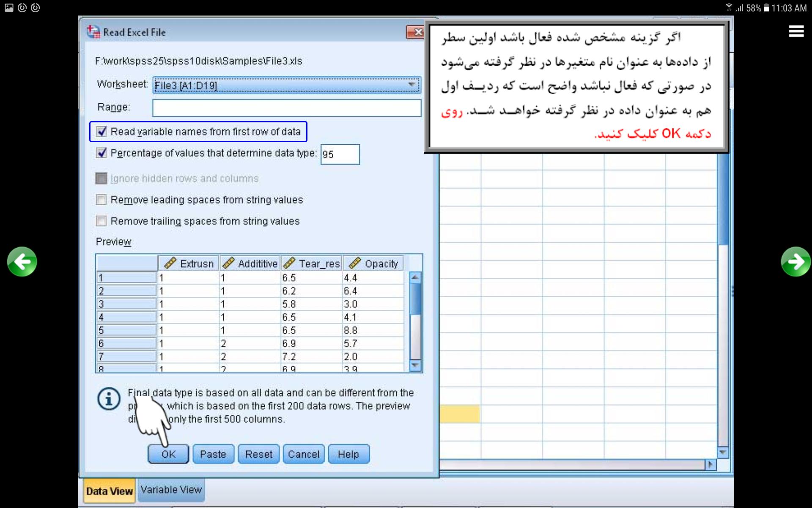Image resolution: width=812 pixels, height=508 pixels.
Task: Select preview row number 1
Action: click(126, 278)
